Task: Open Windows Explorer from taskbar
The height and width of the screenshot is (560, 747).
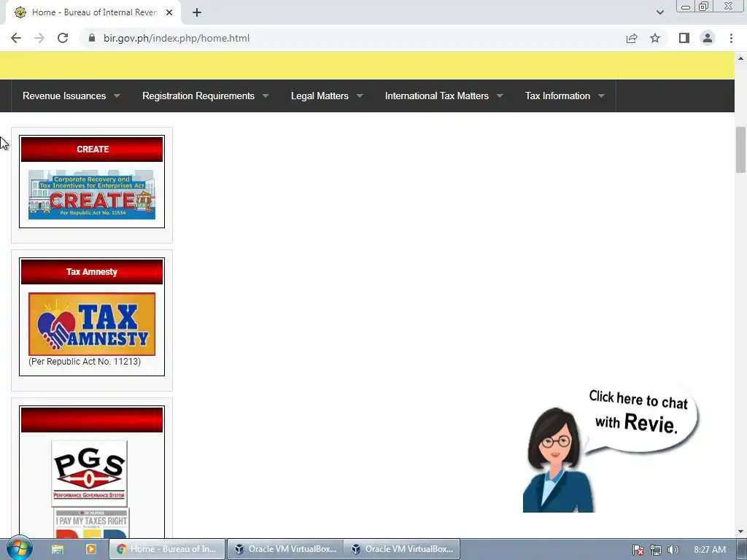Action: coord(58,549)
